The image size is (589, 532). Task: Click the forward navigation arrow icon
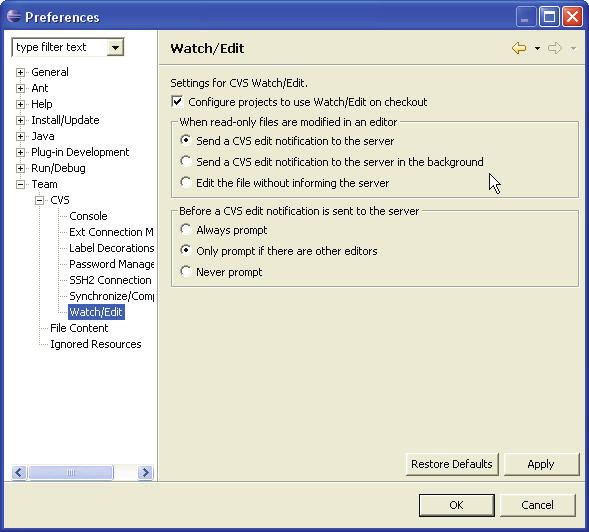tap(555, 48)
